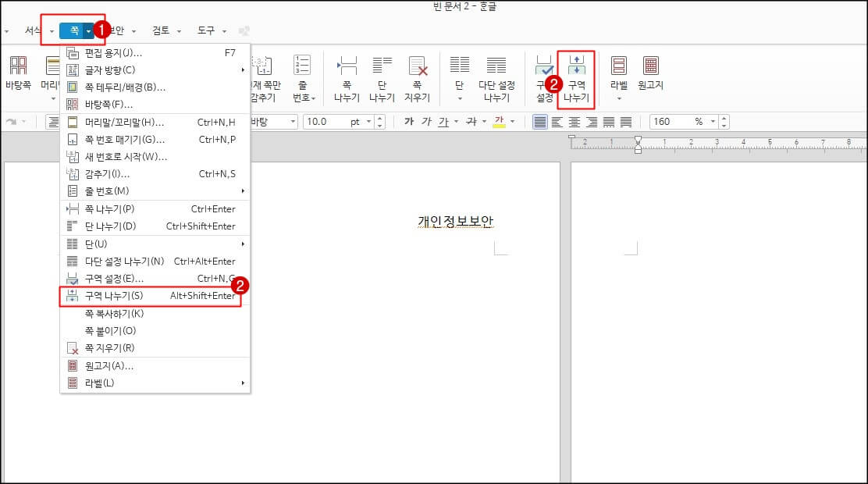Click the font size 10.0 field

[x=325, y=122]
